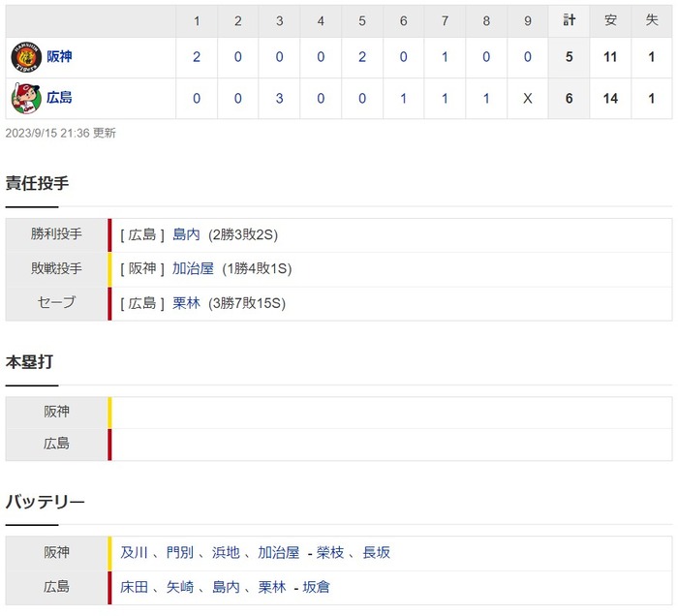Click Hiroshima's total score 6 cell
The height and width of the screenshot is (616, 678).
[569, 98]
